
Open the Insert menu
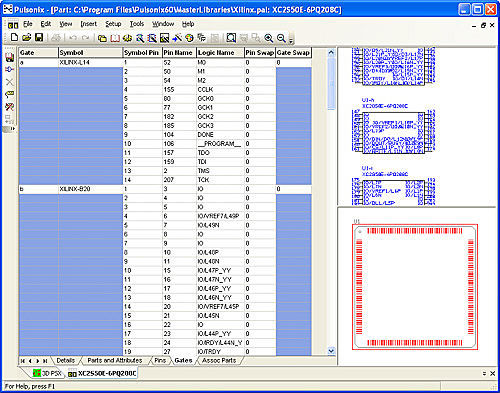pos(88,24)
